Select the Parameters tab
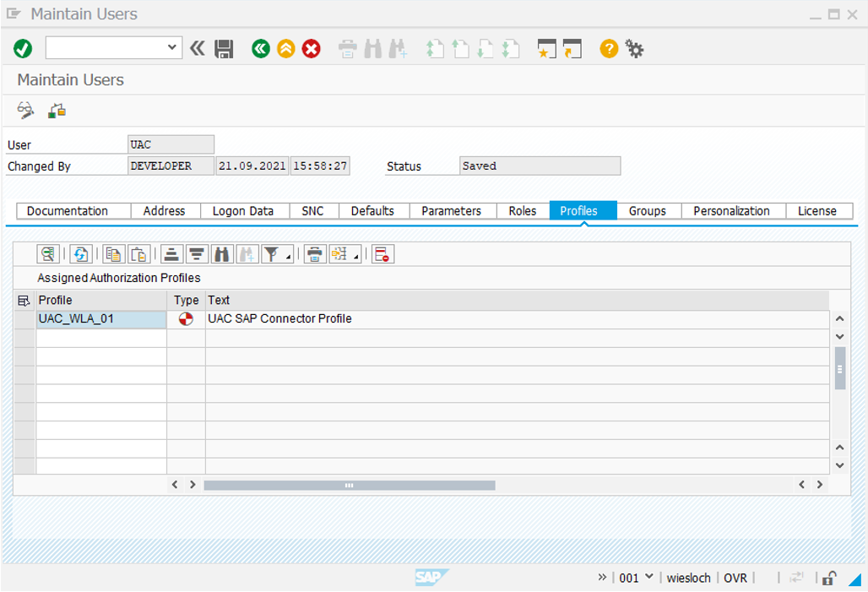868x592 pixels. click(x=451, y=211)
